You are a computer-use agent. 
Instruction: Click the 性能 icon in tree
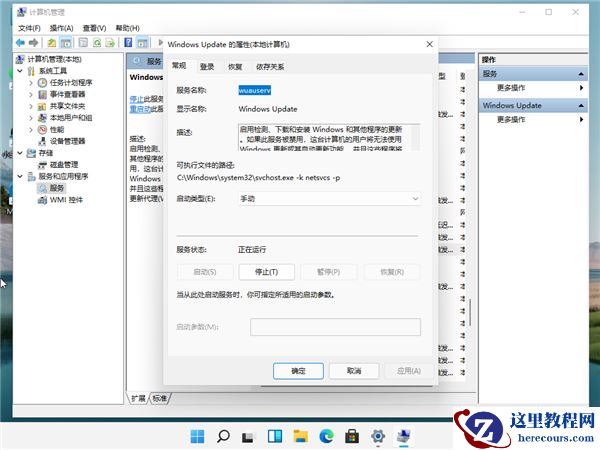(42, 129)
